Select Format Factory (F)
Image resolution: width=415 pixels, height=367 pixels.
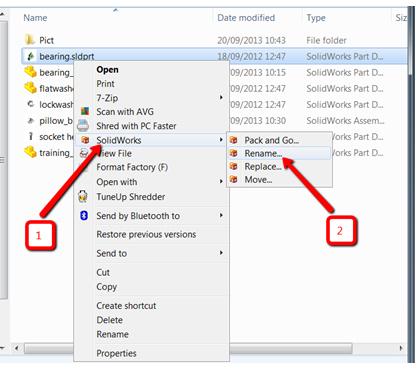(132, 167)
